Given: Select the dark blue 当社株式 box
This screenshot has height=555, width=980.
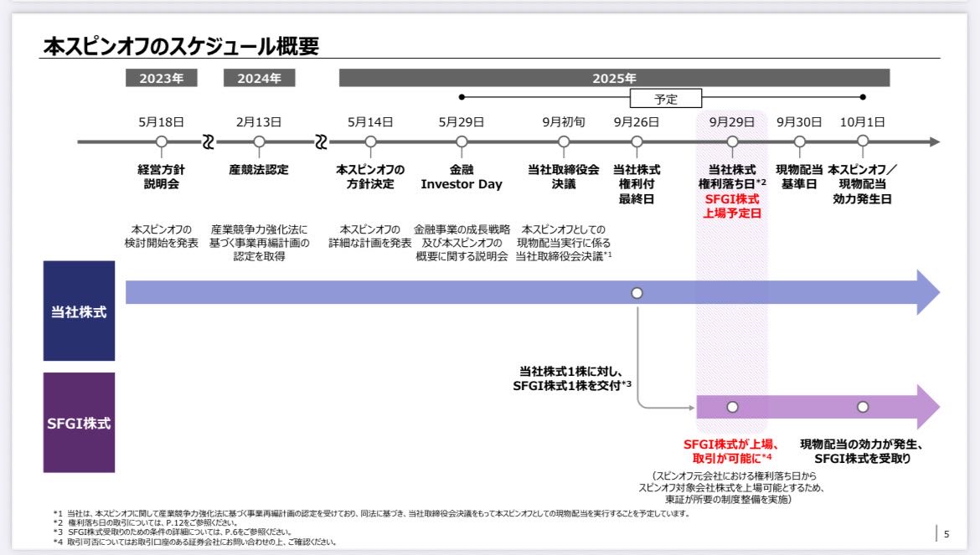Looking at the screenshot, I should point(79,311).
